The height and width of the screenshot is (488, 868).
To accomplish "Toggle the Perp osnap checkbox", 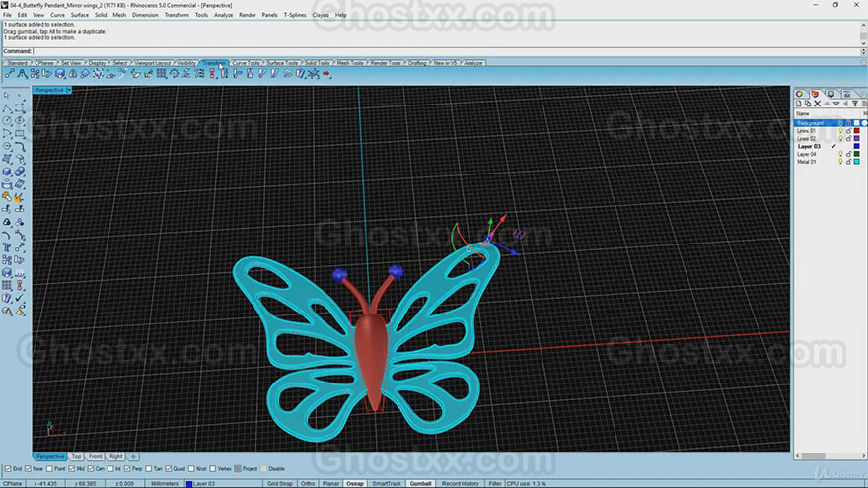I will (x=127, y=469).
